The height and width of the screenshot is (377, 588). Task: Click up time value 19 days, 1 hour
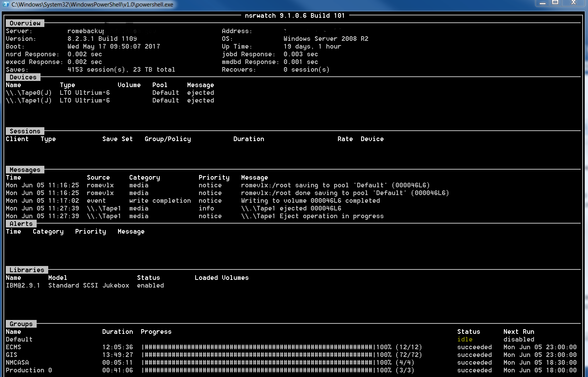(x=313, y=46)
